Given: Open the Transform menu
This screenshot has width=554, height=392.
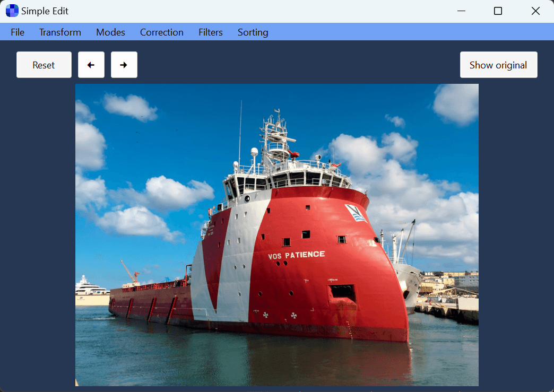Looking at the screenshot, I should pos(60,32).
